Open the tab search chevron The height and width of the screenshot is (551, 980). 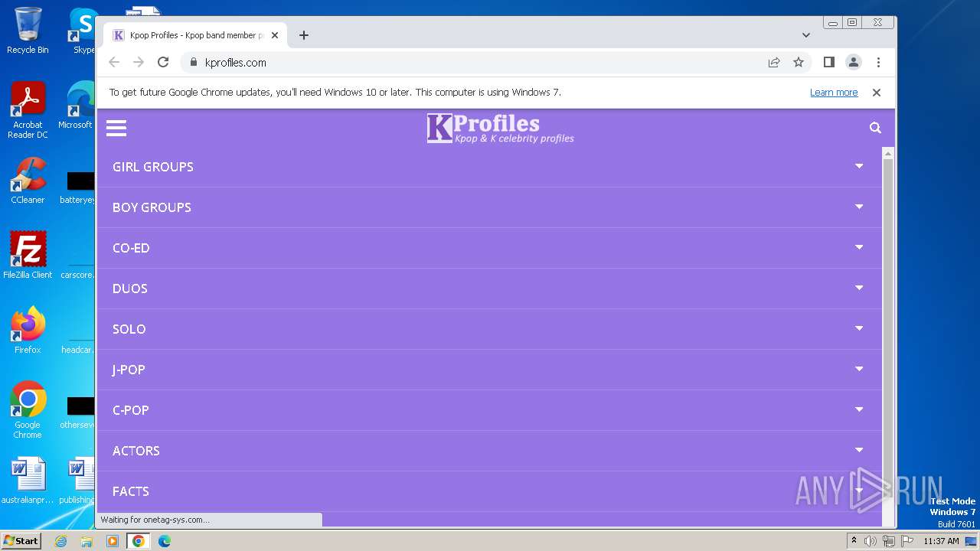pyautogui.click(x=806, y=35)
